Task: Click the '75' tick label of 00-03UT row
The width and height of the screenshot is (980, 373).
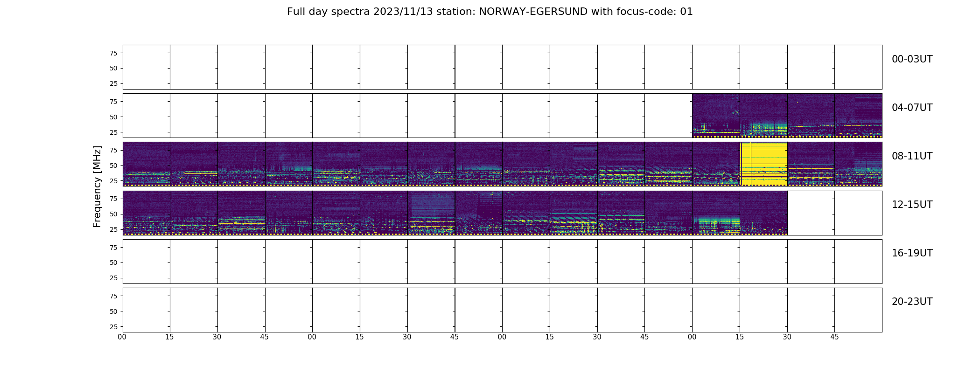Action: (113, 53)
